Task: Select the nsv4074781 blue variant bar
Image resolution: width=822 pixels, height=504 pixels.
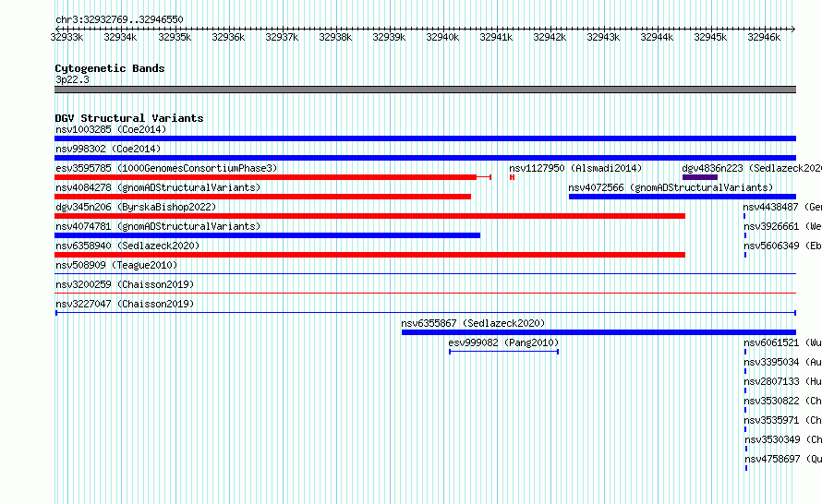Action: click(x=267, y=235)
